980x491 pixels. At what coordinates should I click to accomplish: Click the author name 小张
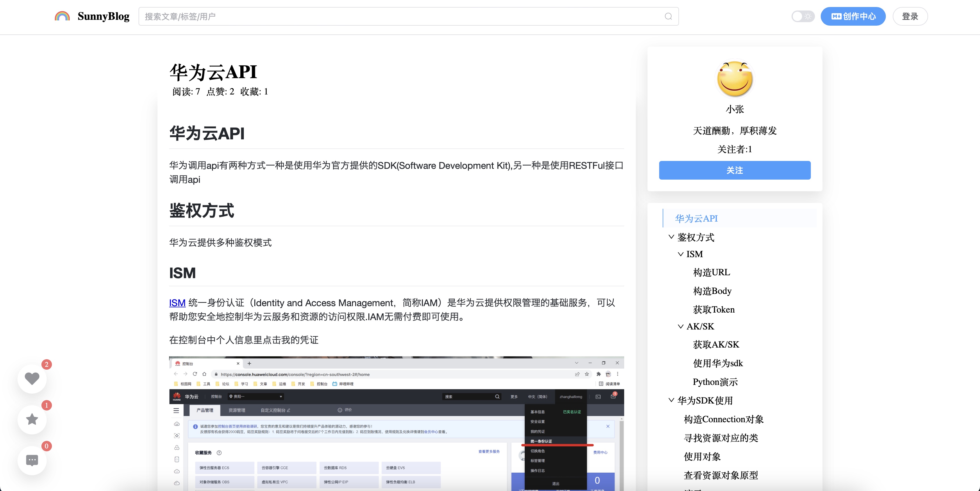735,109
